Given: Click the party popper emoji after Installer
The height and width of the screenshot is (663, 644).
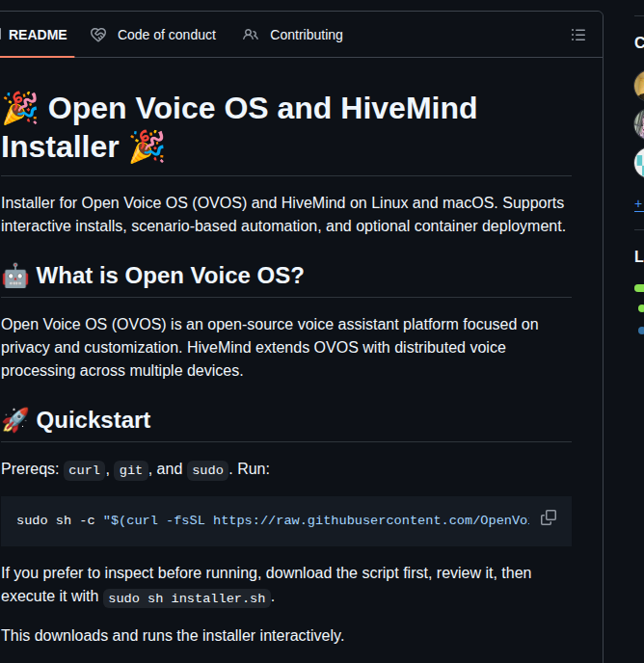Looking at the screenshot, I should [147, 146].
